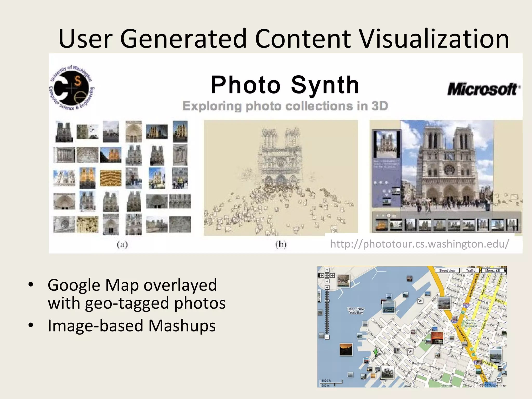Click the Image-based Mashups bullet
This screenshot has width=532, height=399.
(131, 325)
